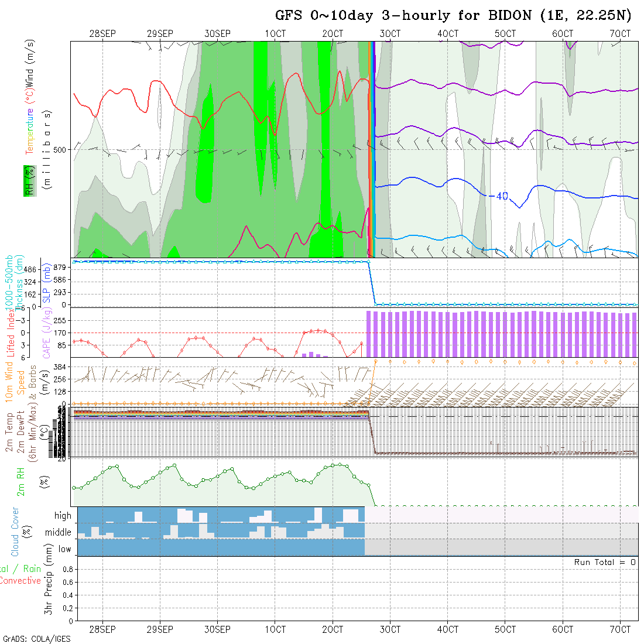Click the GrADS: COLA/IGES credit label
Screen dimensions: 644x644
point(36,639)
